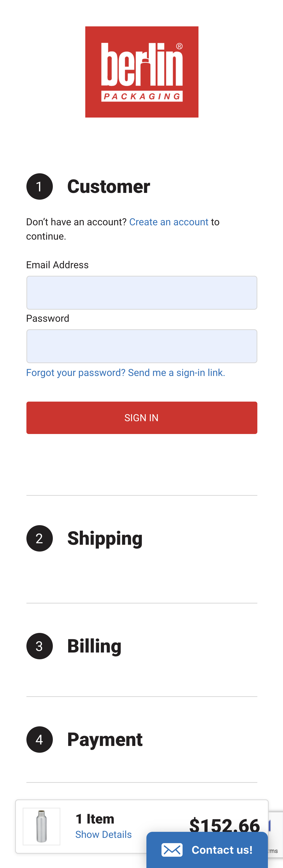Select the Customer section heading
The image size is (283, 868).
tap(109, 186)
